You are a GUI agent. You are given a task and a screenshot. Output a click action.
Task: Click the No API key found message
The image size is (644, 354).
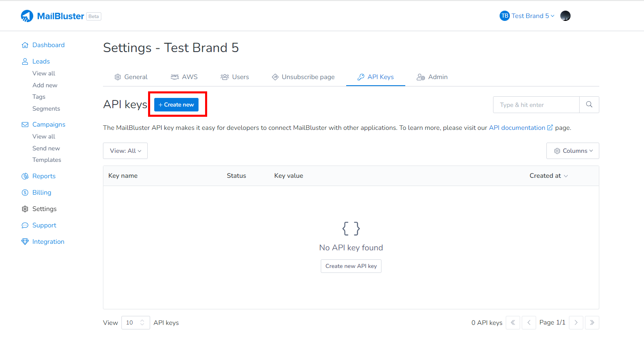coord(351,248)
